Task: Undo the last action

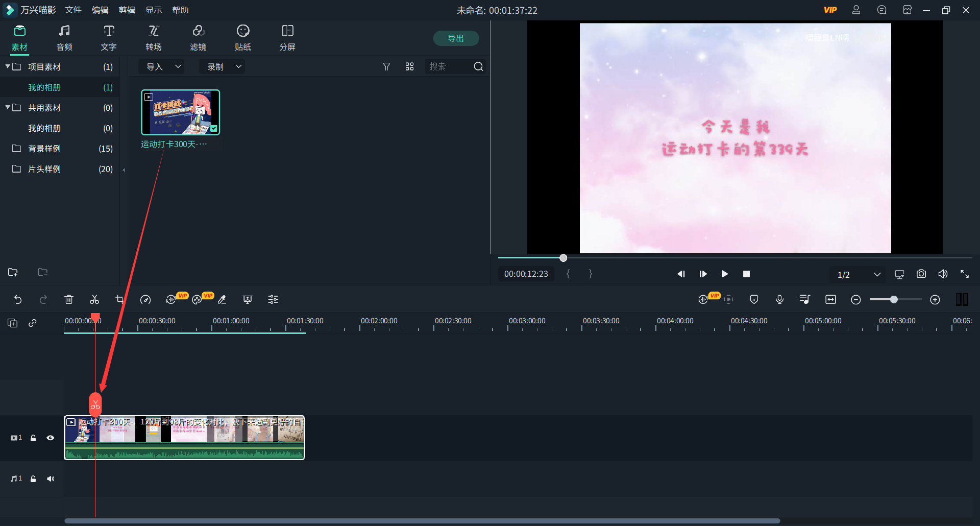Action: coord(18,300)
